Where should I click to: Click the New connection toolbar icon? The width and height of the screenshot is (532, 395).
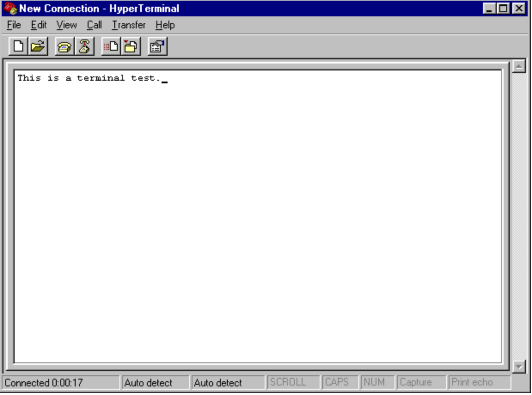[18, 46]
